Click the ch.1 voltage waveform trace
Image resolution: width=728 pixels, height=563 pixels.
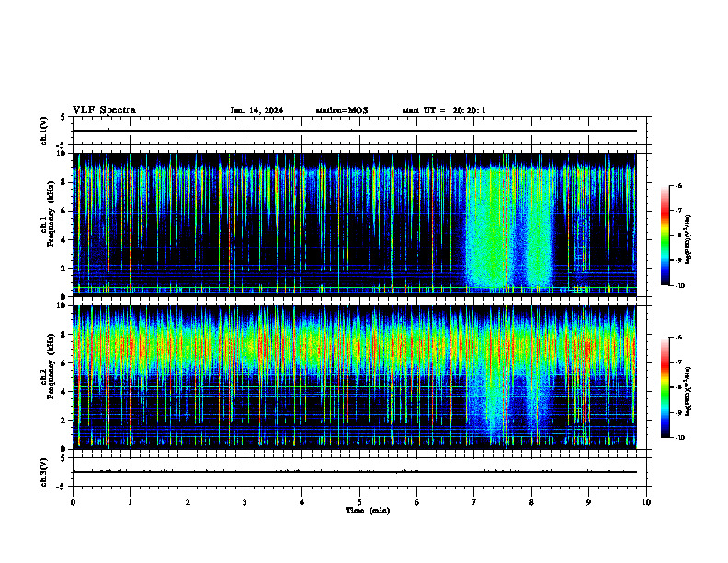coord(354,131)
